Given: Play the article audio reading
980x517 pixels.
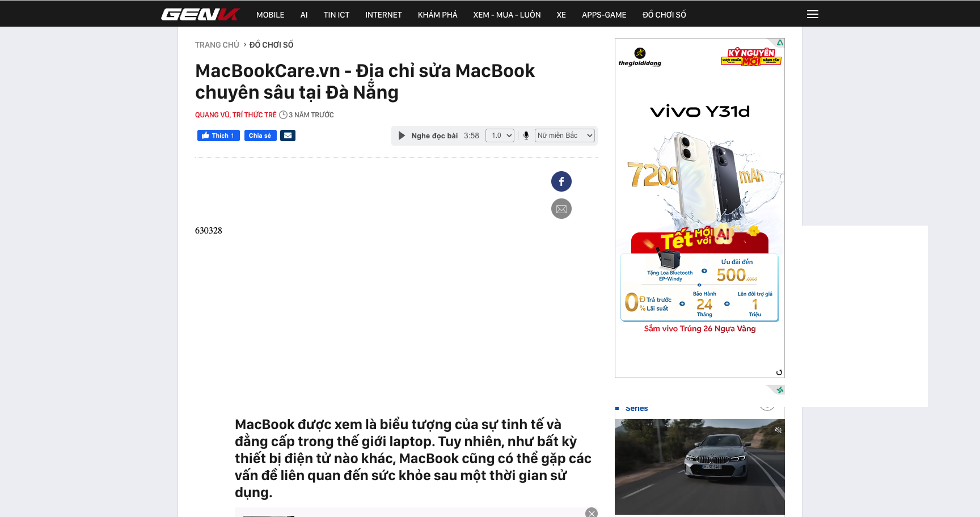Looking at the screenshot, I should [x=402, y=135].
